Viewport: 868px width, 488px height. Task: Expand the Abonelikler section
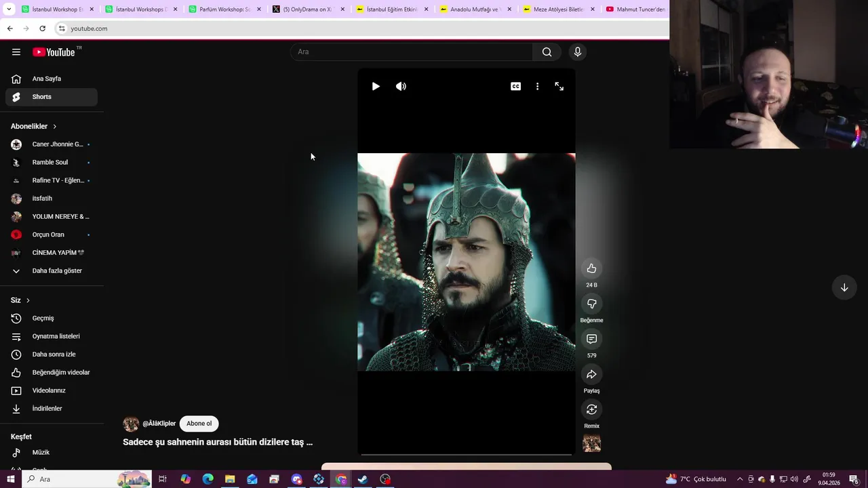[34, 127]
